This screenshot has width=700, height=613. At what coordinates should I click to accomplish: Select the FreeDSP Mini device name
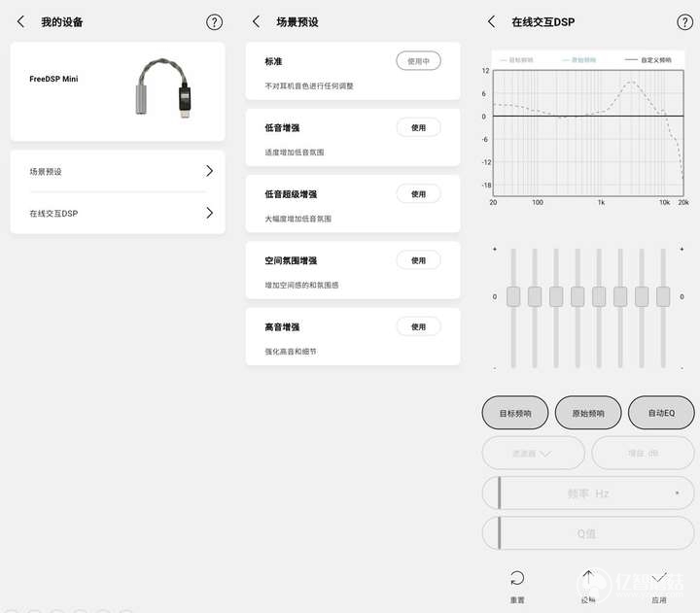coord(53,79)
